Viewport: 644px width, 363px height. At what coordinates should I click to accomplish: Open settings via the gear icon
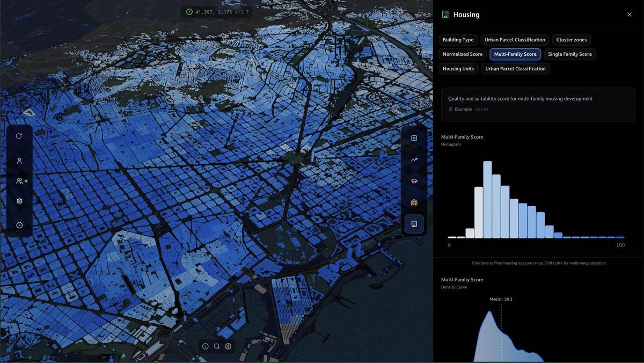point(19,201)
